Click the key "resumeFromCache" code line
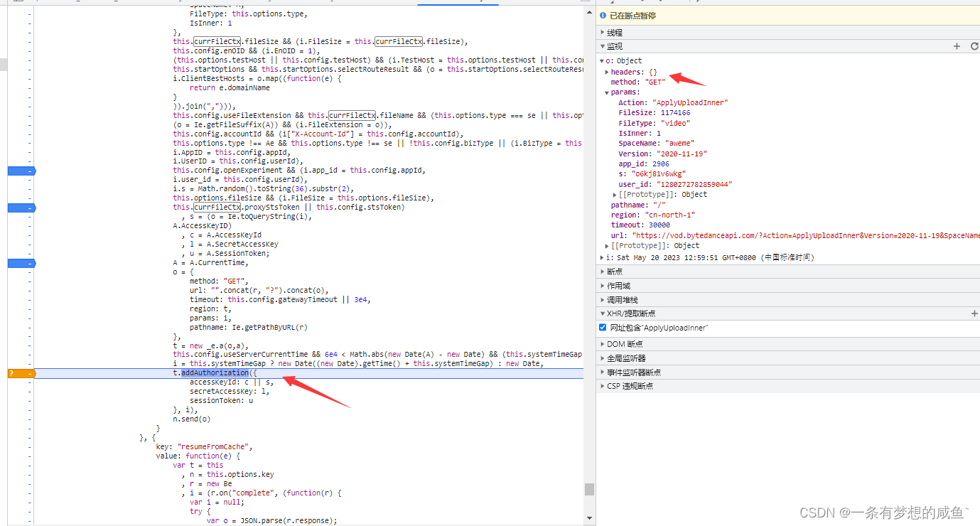This screenshot has width=980, height=526. click(204, 446)
